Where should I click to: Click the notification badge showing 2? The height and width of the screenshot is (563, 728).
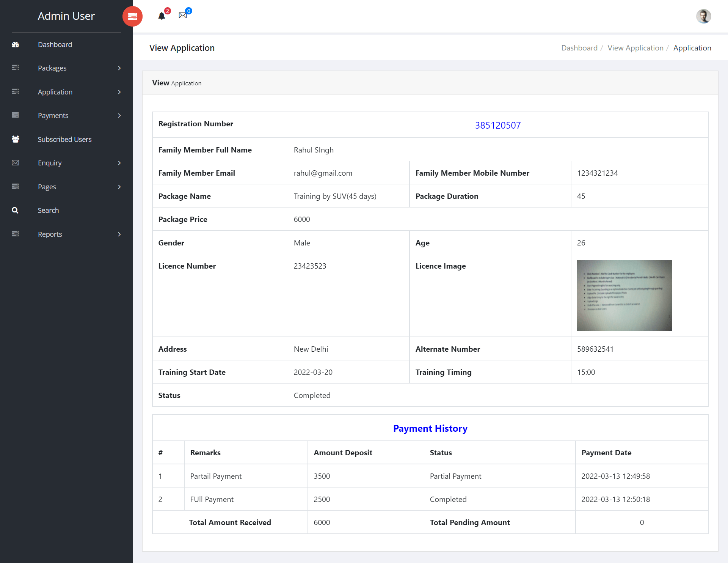click(167, 10)
